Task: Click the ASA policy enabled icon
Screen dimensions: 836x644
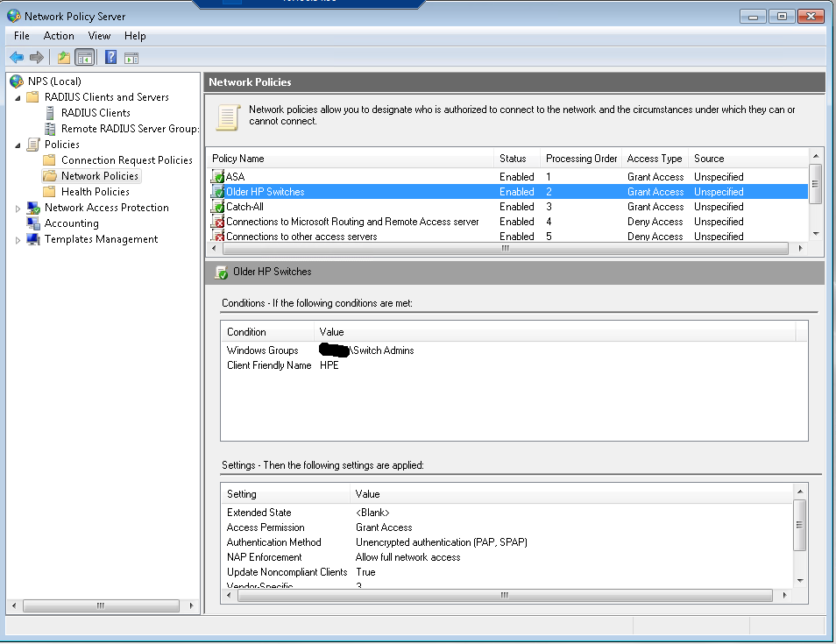Action: click(x=218, y=177)
